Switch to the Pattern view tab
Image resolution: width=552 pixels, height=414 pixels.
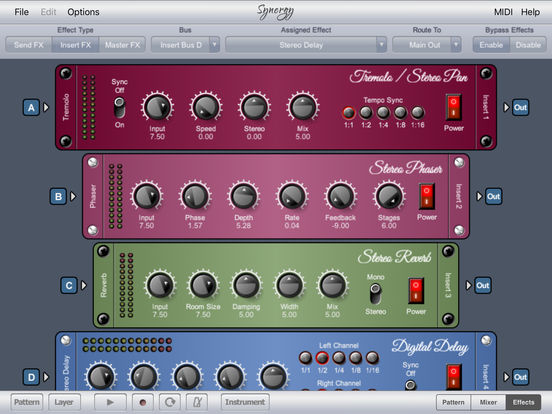tap(453, 402)
